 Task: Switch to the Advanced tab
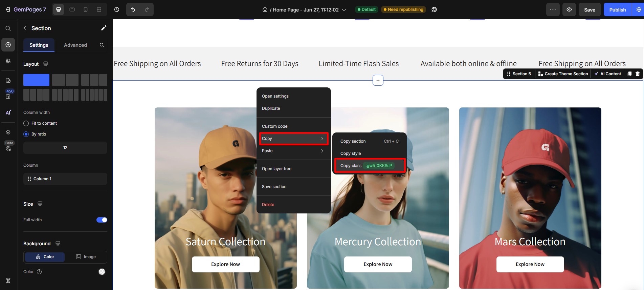(75, 45)
